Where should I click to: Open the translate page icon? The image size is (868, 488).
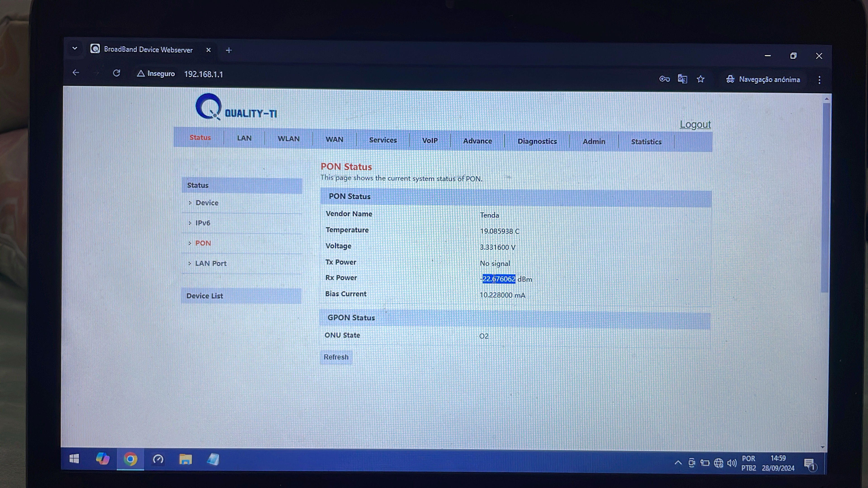point(682,79)
